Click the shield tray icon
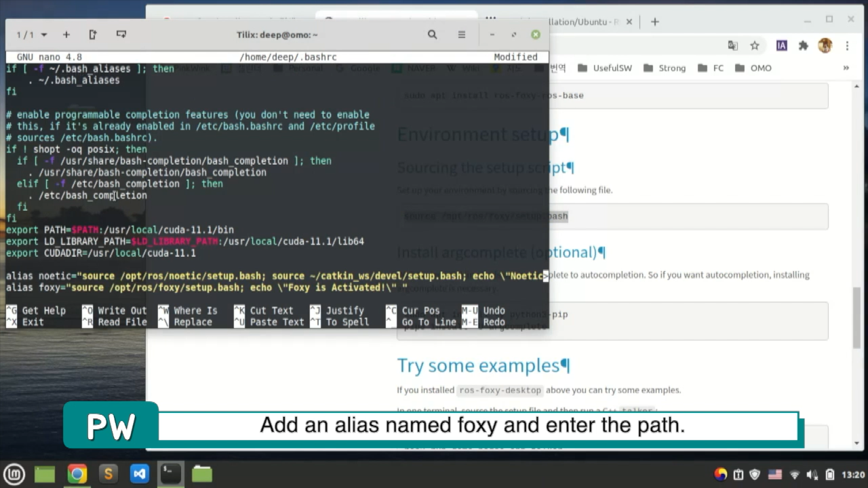Screen dimensions: 868x488 coord(755,474)
